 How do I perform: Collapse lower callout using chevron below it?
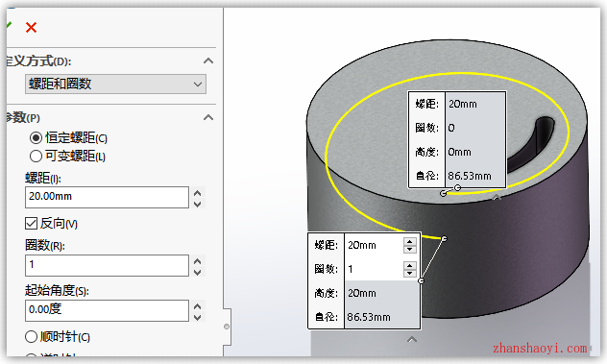[412, 340]
